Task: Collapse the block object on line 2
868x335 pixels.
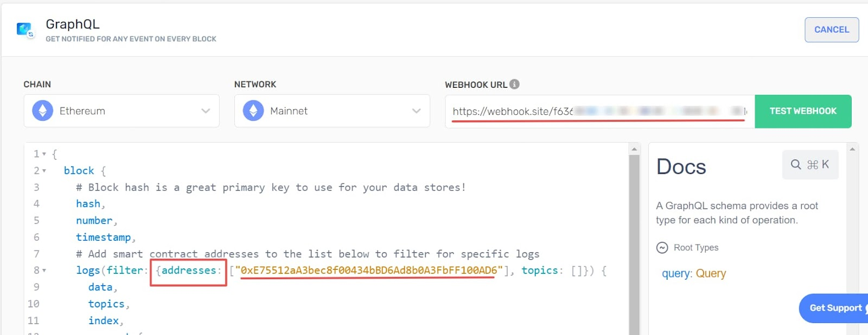Action: coord(43,170)
